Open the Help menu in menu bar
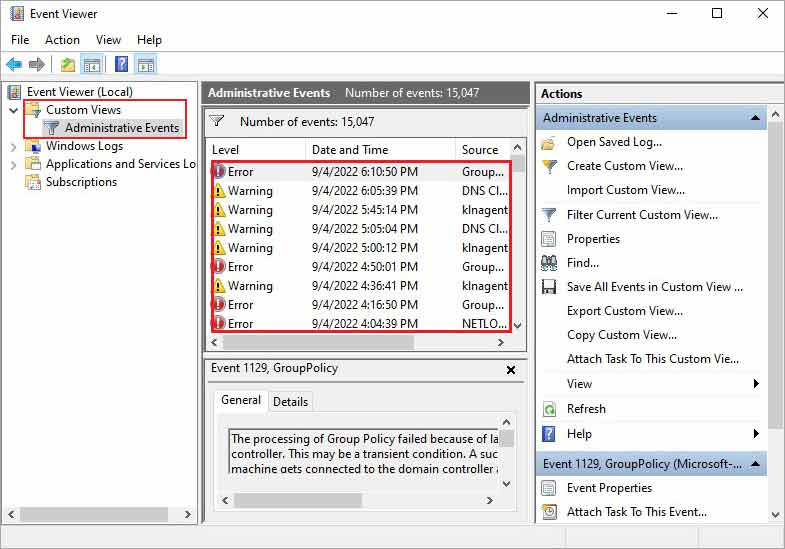785x549 pixels. tap(149, 40)
